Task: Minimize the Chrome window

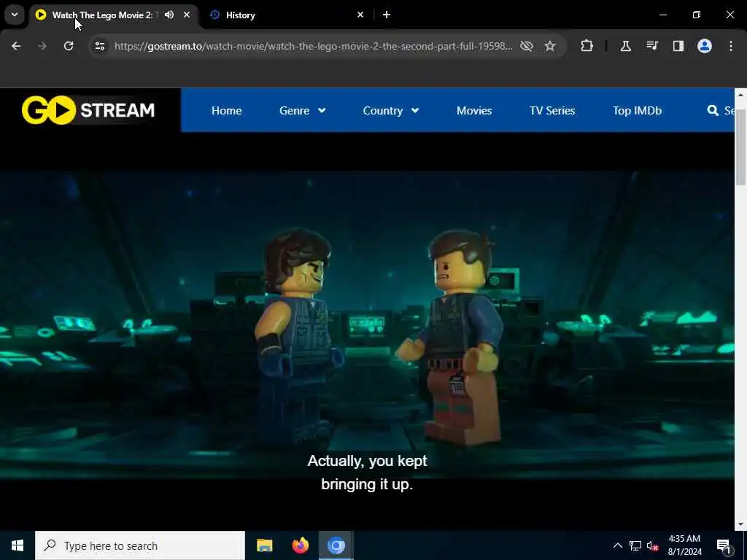Action: click(662, 15)
